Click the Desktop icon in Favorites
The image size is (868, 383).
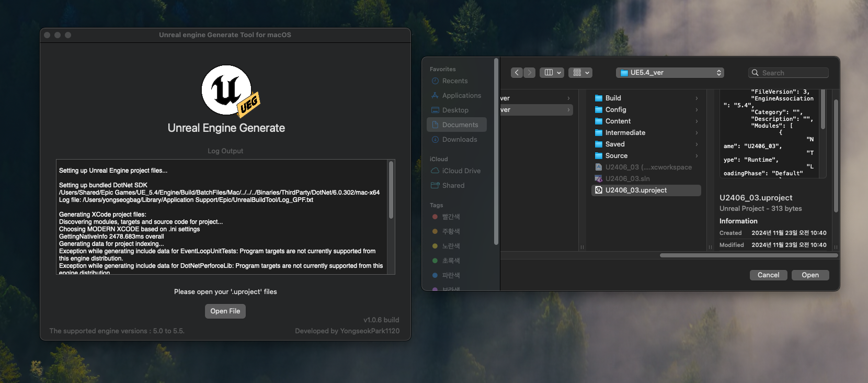(435, 110)
